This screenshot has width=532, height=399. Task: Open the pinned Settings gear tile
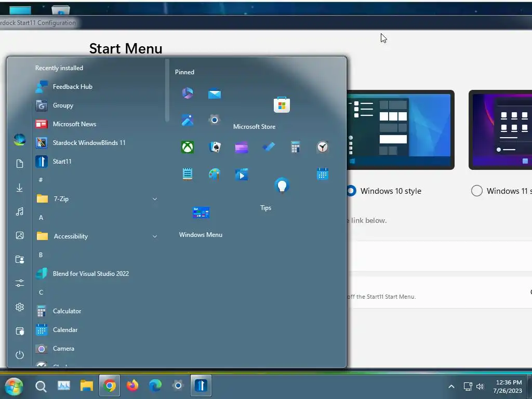tap(215, 120)
